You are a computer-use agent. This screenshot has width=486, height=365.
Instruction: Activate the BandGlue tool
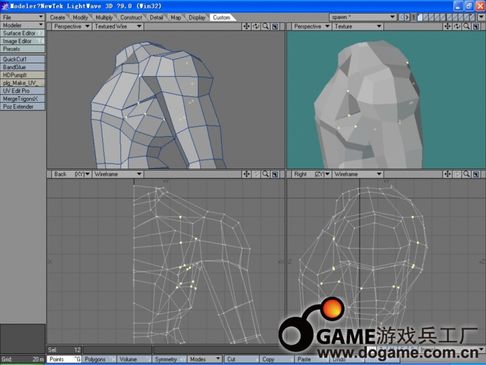click(x=22, y=67)
